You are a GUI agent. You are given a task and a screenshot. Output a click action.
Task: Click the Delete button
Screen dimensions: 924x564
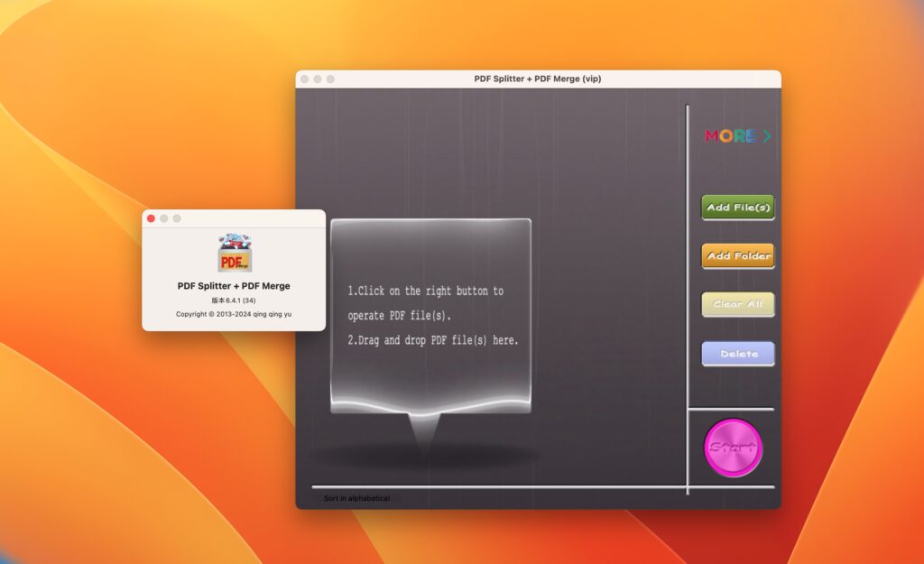point(737,353)
